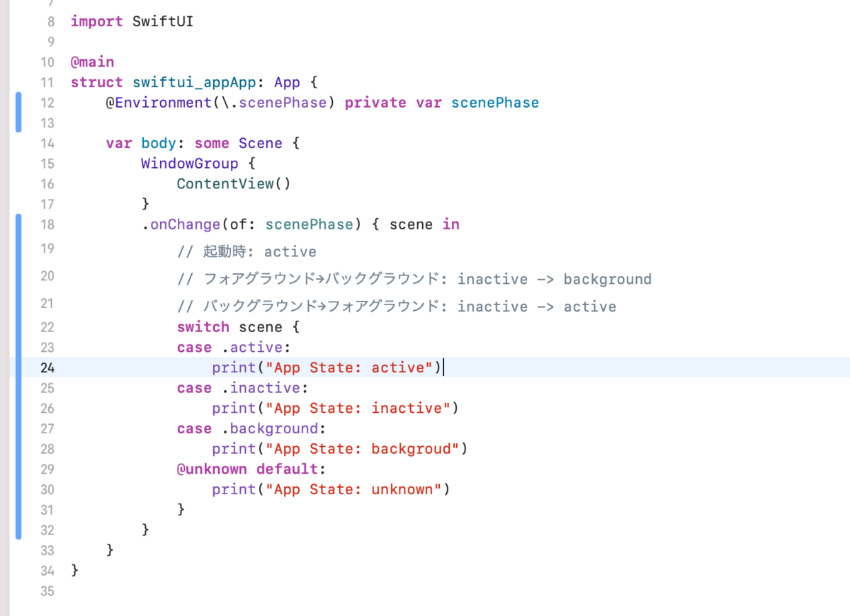
Task: Click the blue change bar beside line 12
Action: coord(18,113)
